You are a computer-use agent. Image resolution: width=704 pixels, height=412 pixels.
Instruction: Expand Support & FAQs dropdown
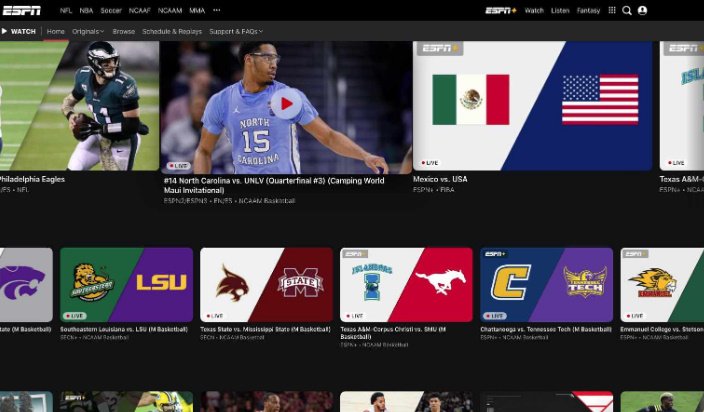click(235, 31)
